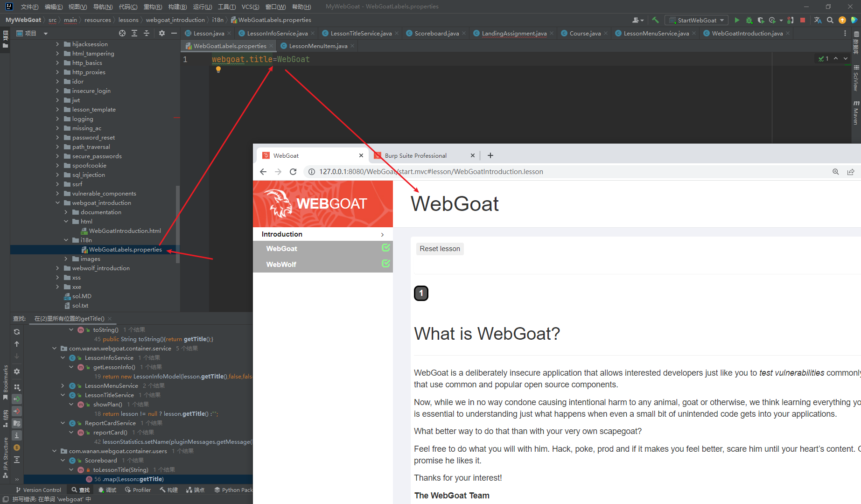Click the Reset lesson button
Viewport: 861px width, 504px height.
[x=440, y=249]
